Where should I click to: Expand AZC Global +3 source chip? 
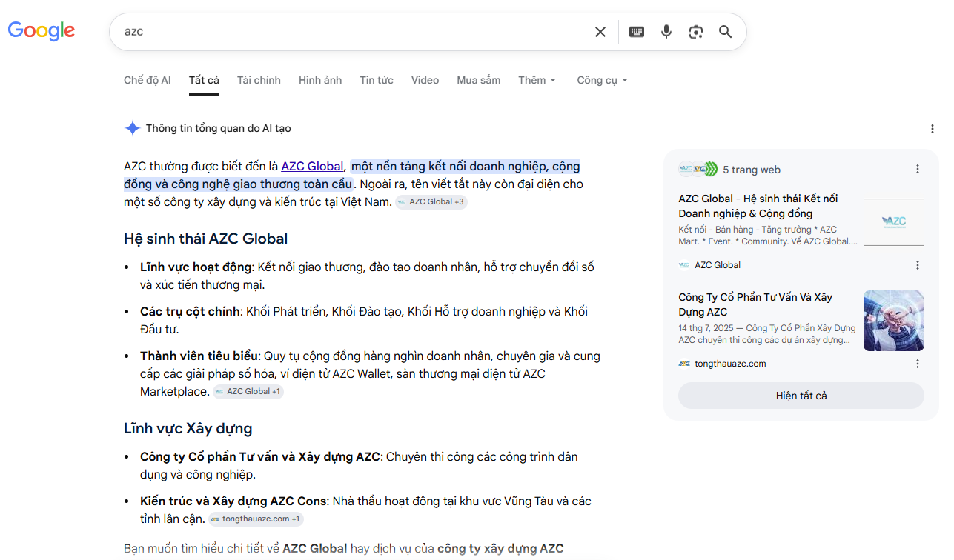(x=431, y=201)
